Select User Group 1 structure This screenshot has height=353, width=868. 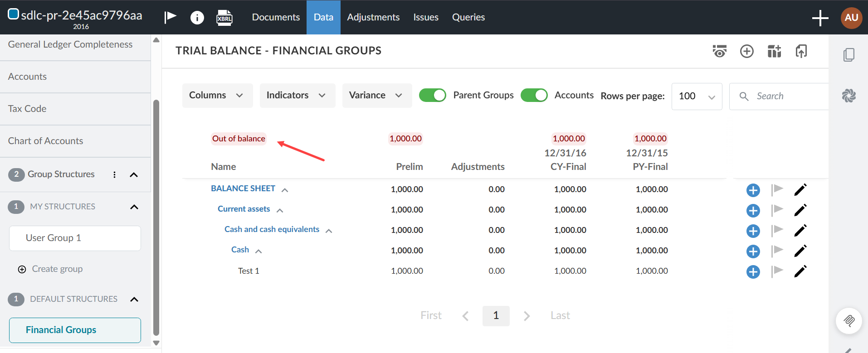tap(75, 238)
